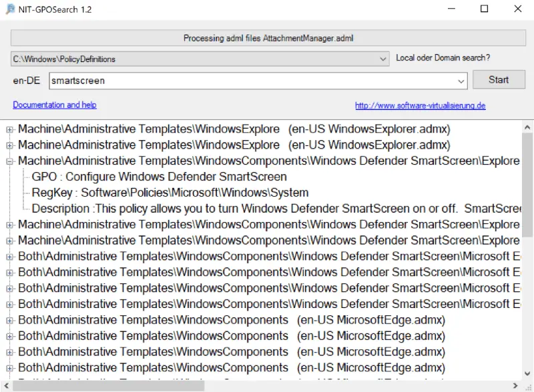Visit the software-virtualisierung.de website link
This screenshot has height=392, width=534.
tap(420, 105)
